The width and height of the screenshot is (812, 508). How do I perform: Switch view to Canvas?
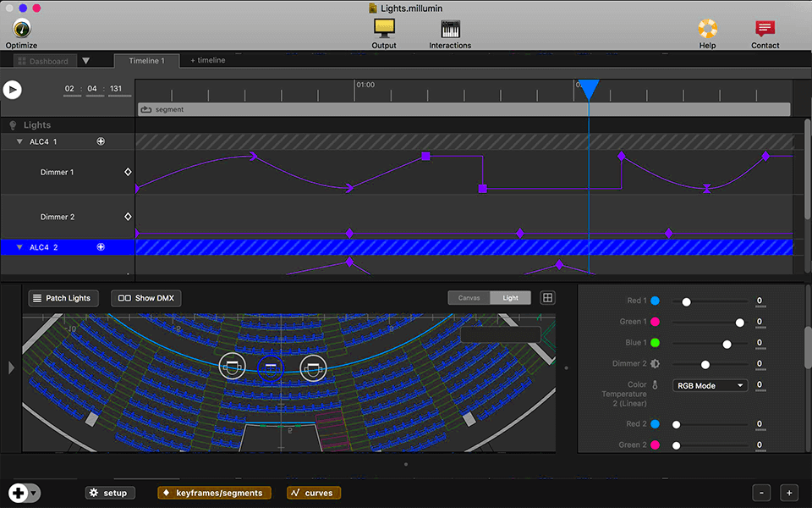[x=469, y=298]
